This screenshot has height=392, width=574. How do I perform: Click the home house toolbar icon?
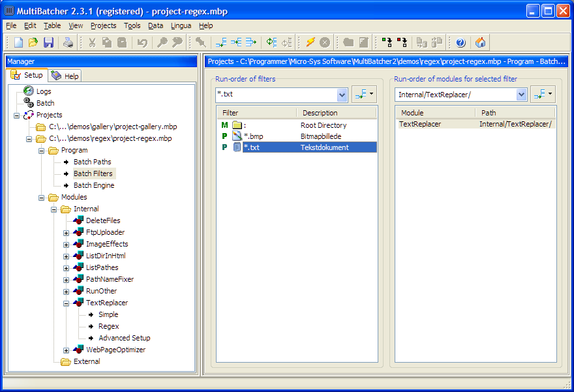point(480,42)
